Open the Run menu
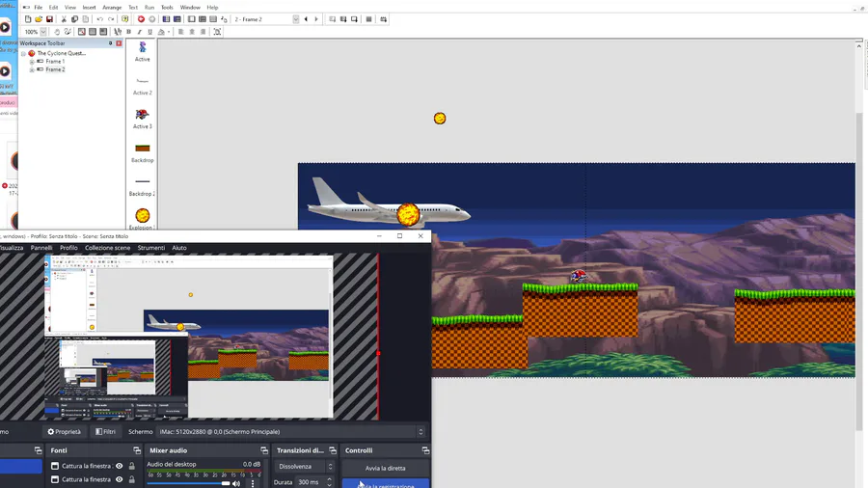Viewport: 868px width, 488px height. tap(149, 7)
